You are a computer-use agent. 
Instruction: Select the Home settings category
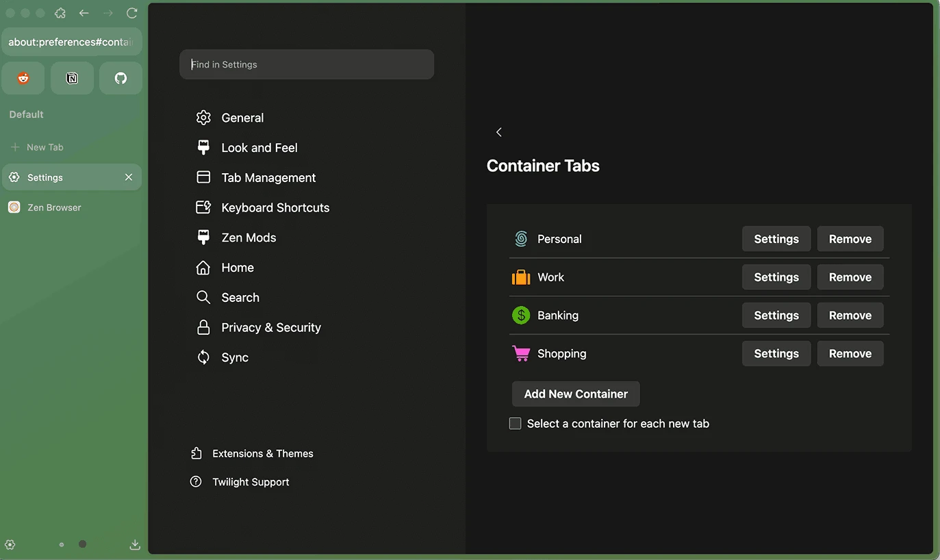(x=225, y=268)
